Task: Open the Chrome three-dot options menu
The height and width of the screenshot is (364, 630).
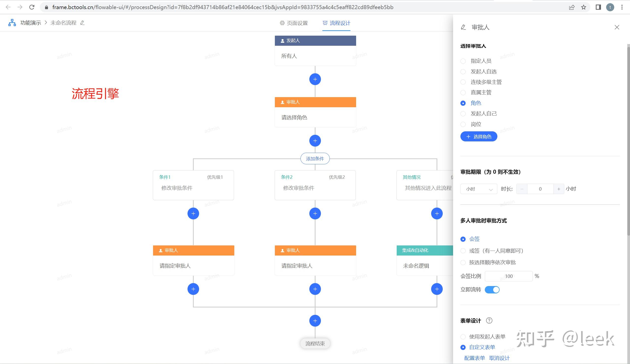Action: (x=622, y=7)
